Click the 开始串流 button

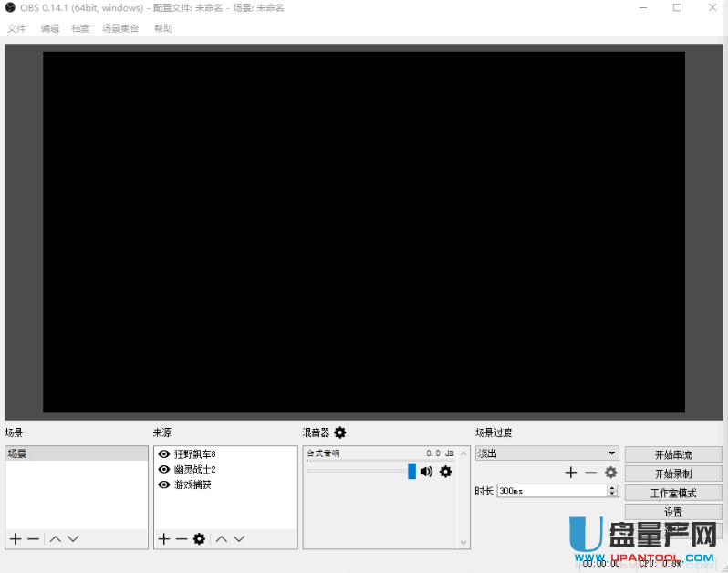(x=673, y=454)
